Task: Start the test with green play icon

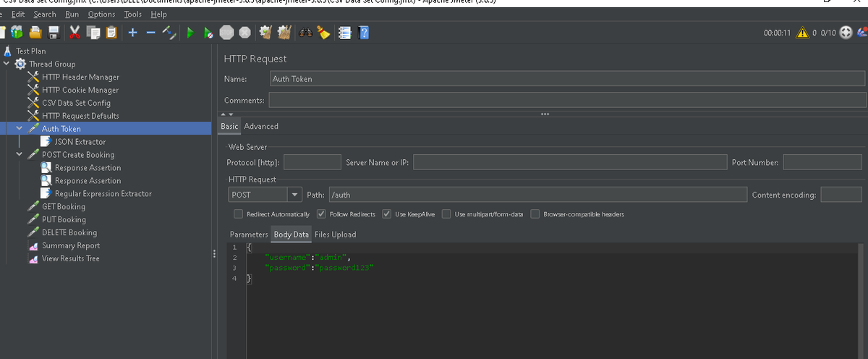Action: pyautogui.click(x=190, y=33)
